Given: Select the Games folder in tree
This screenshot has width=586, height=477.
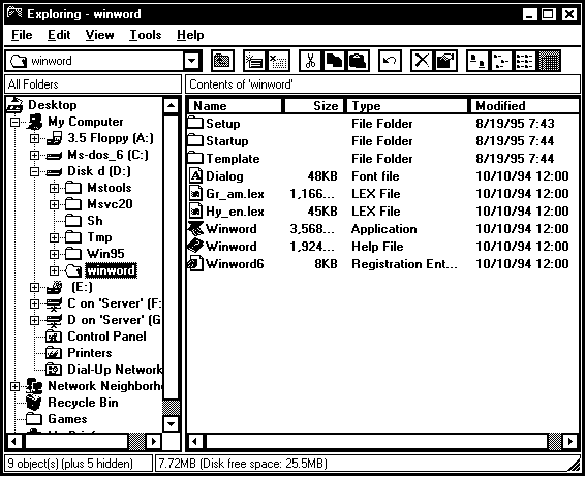Looking at the screenshot, I should (68, 419).
